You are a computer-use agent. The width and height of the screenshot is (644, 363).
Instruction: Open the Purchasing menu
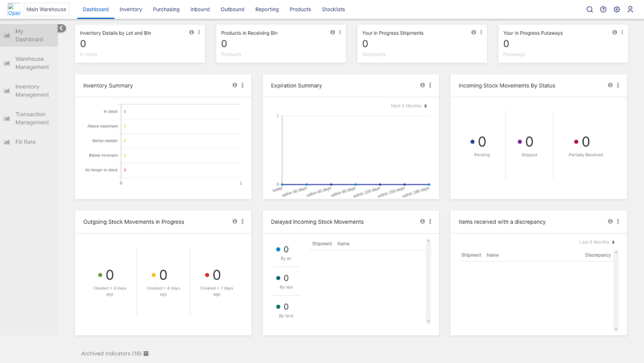pyautogui.click(x=166, y=9)
